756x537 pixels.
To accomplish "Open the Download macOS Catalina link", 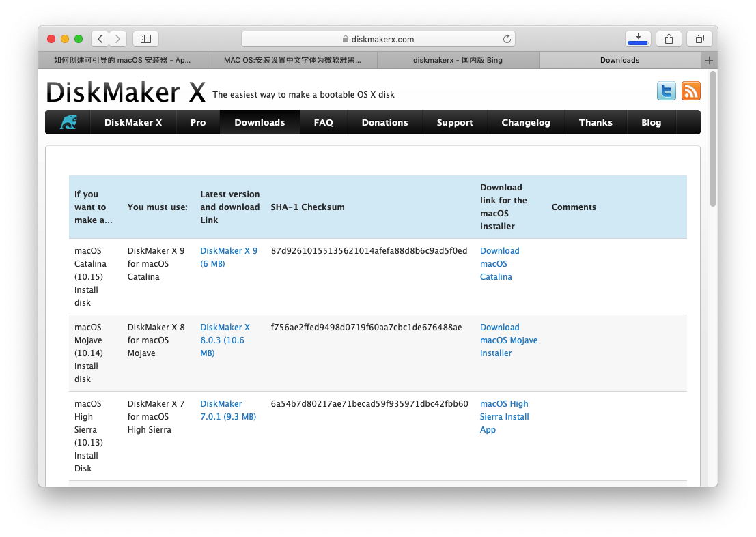I will coord(499,263).
